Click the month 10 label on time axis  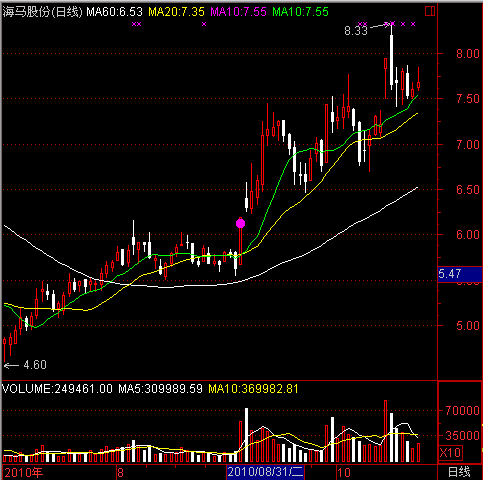coord(344,473)
